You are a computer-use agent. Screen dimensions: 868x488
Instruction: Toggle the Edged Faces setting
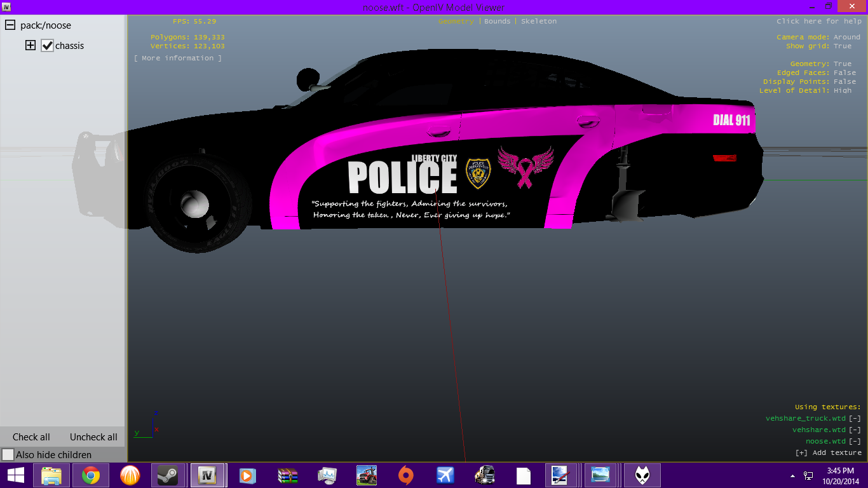pos(844,72)
